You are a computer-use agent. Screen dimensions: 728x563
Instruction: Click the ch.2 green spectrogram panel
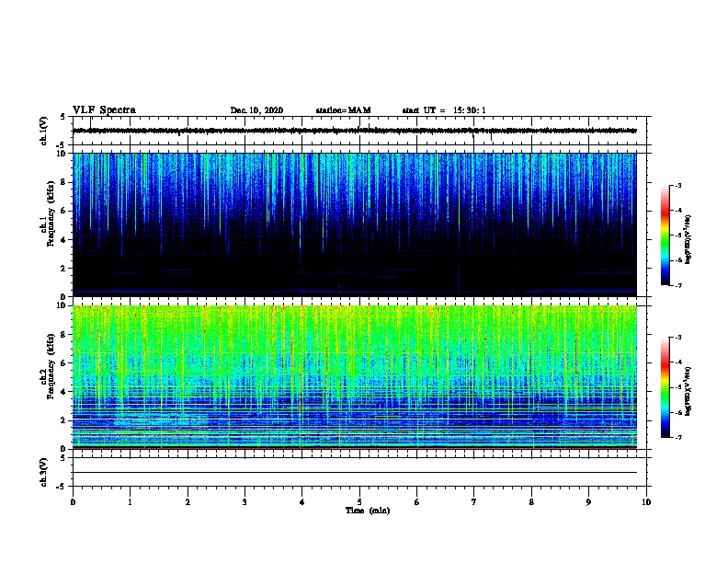click(x=355, y=377)
